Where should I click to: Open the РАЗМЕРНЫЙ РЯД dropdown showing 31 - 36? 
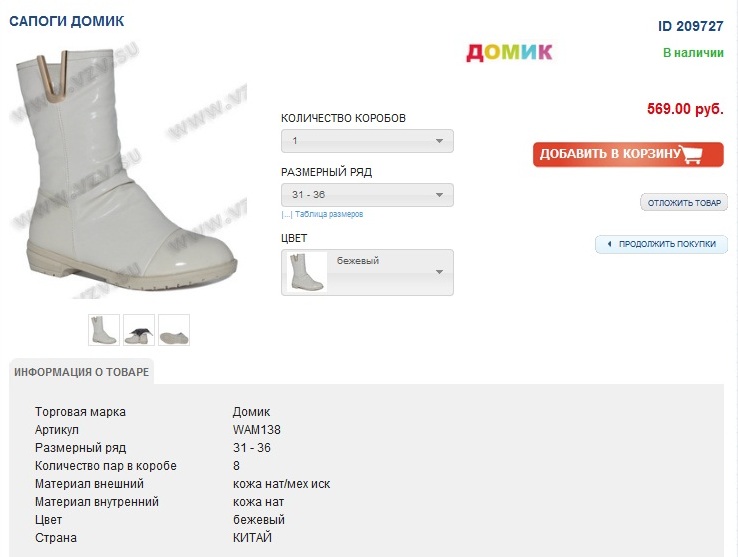tap(367, 195)
